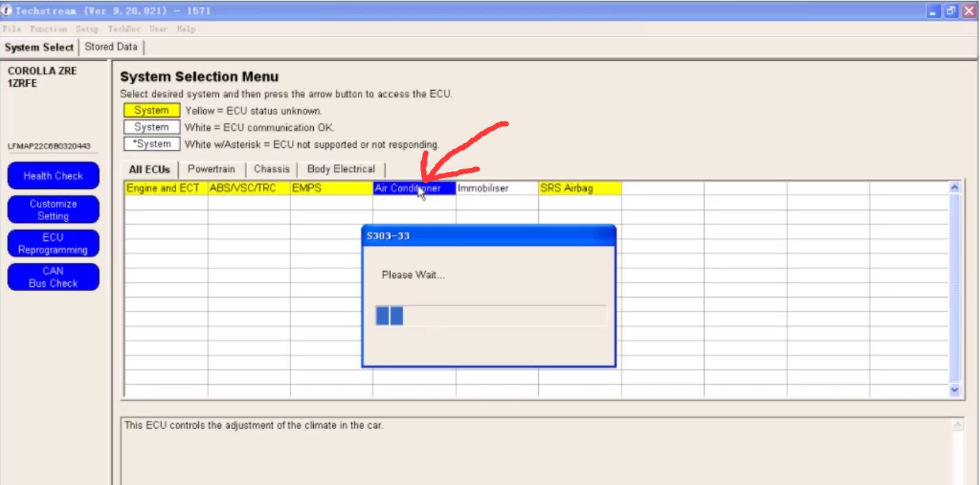Click the ECU grid scroll down arrow

954,389
